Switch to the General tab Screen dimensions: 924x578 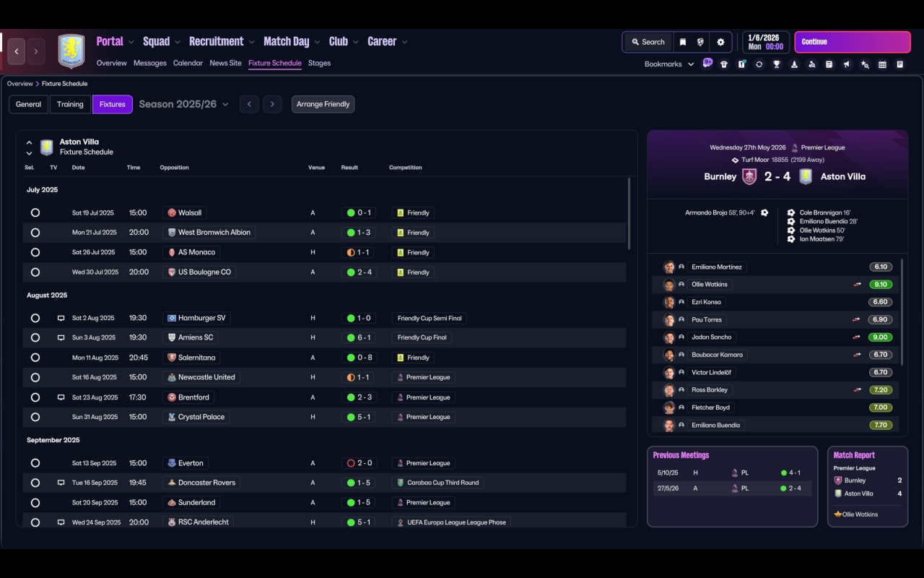(28, 104)
